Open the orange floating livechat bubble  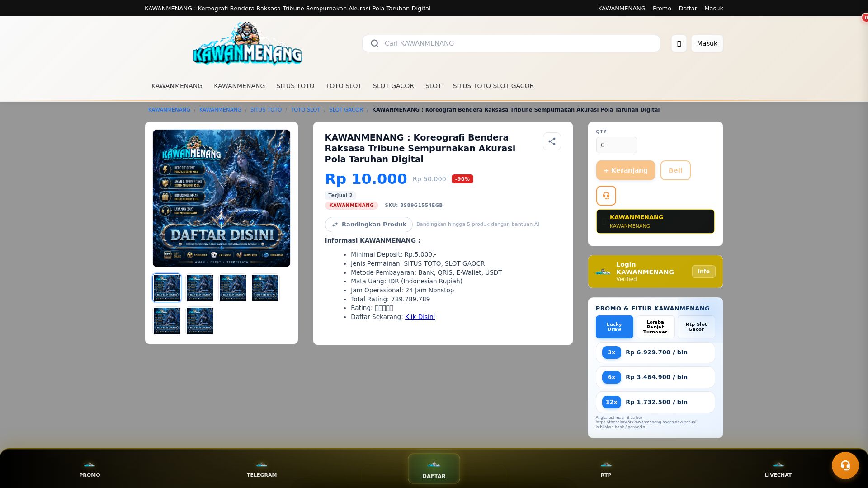(x=845, y=465)
